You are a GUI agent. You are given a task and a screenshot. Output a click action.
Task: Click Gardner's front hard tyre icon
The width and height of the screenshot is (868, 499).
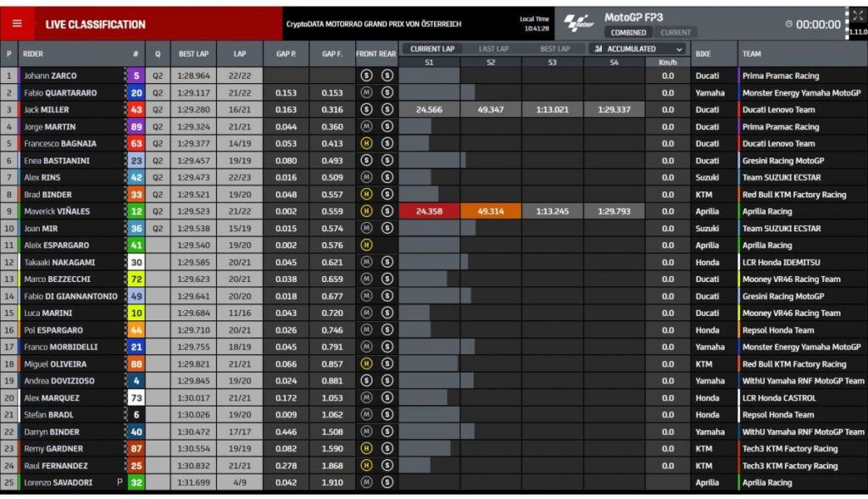[366, 449]
